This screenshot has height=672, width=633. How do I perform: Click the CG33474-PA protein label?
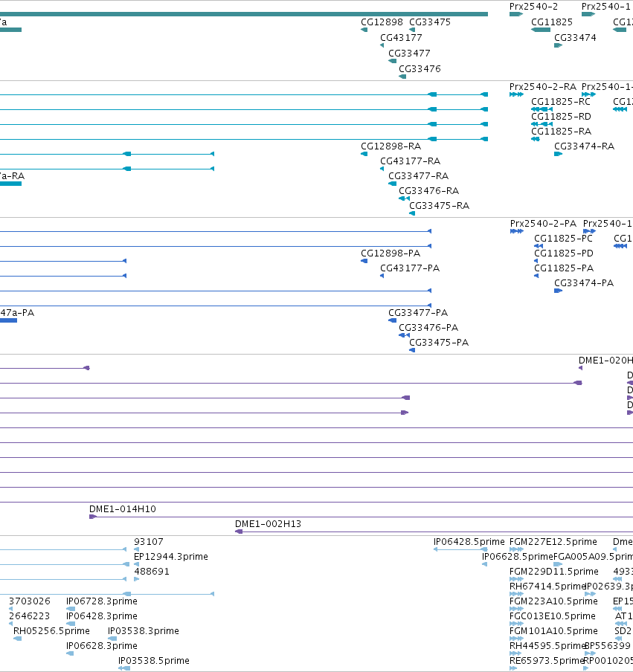coord(584,283)
